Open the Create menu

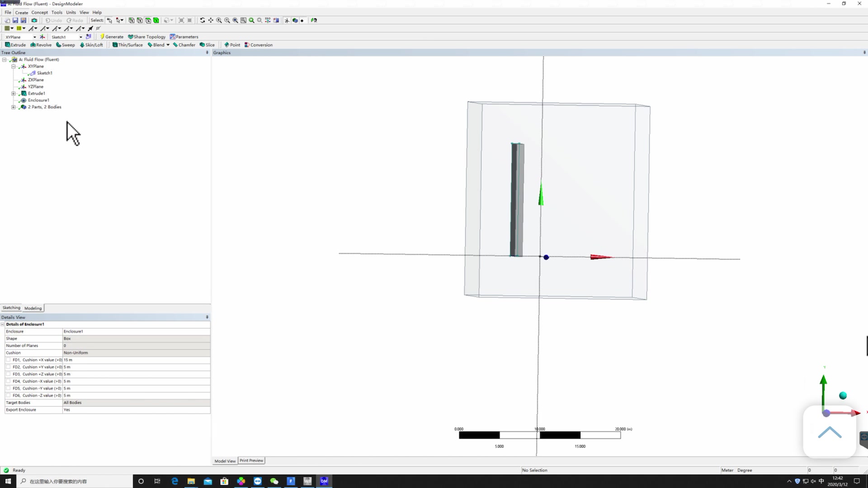click(21, 12)
